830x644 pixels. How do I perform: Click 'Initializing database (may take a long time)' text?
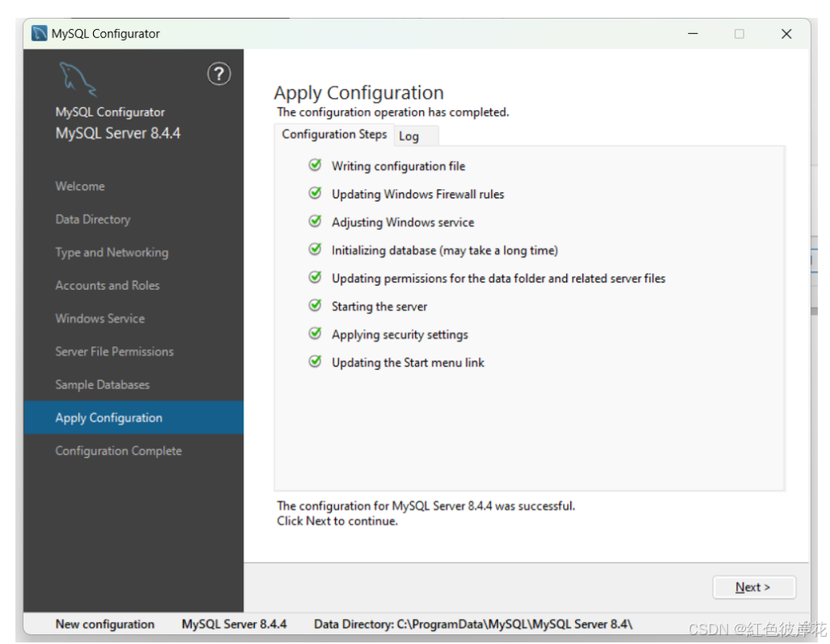click(445, 251)
